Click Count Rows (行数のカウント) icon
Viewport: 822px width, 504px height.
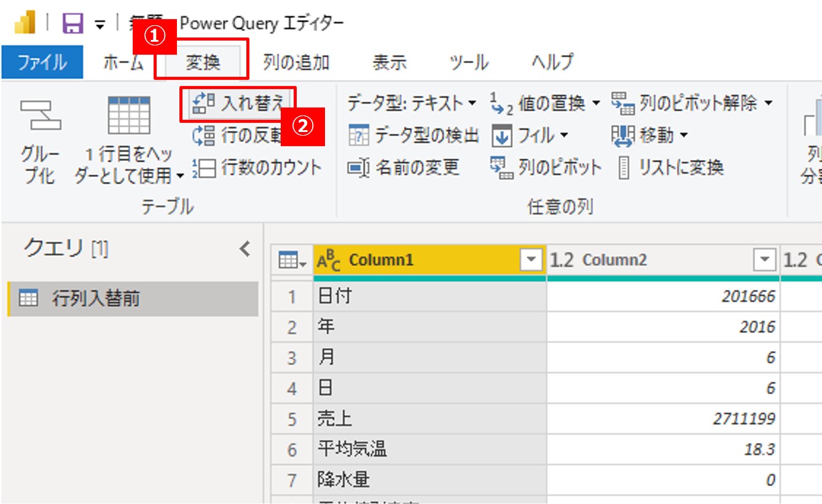click(203, 168)
